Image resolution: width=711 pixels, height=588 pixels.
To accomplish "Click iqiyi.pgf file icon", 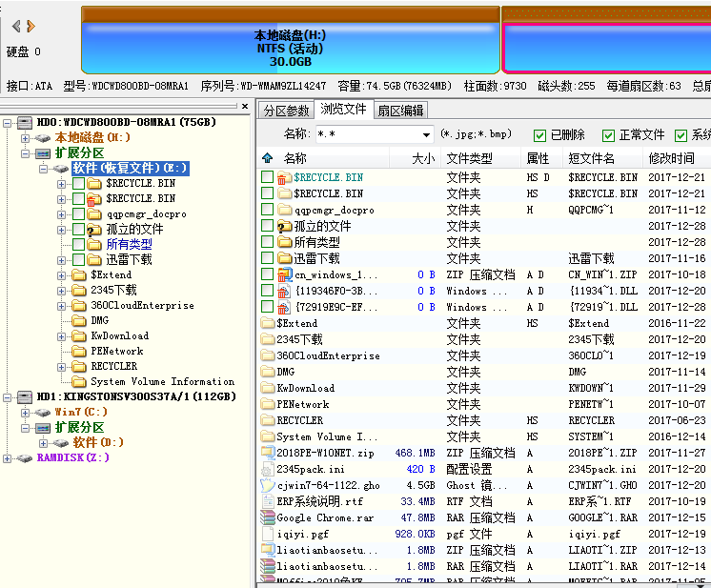I will [x=268, y=534].
